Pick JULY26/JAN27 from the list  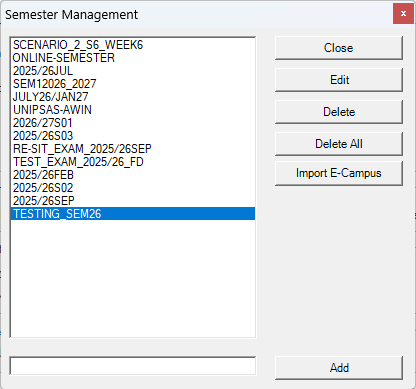(x=133, y=97)
